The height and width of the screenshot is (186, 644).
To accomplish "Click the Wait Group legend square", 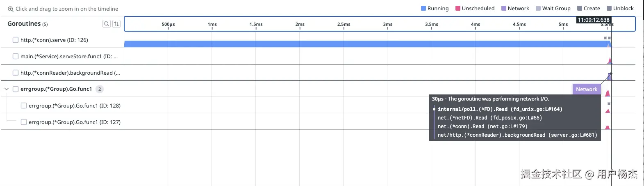I will 538,8.
